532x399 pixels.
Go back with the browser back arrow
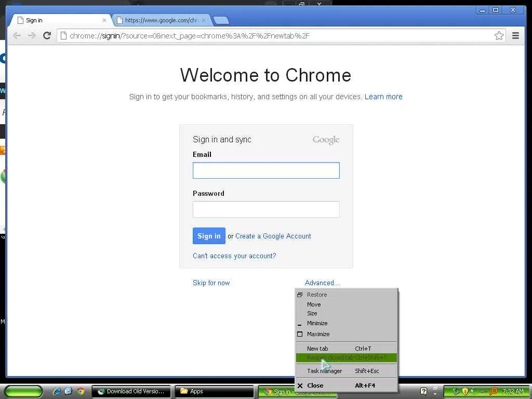17,36
